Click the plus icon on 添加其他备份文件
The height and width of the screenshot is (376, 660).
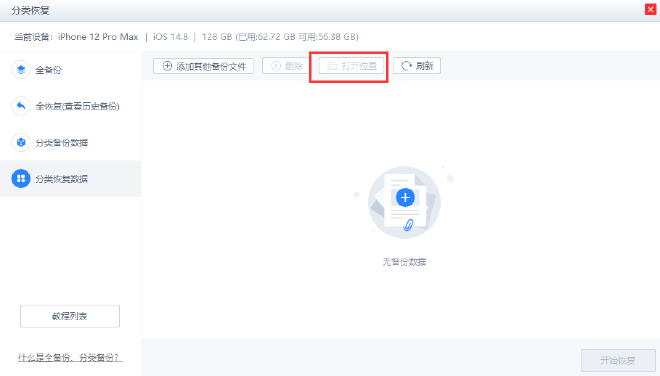(x=167, y=66)
